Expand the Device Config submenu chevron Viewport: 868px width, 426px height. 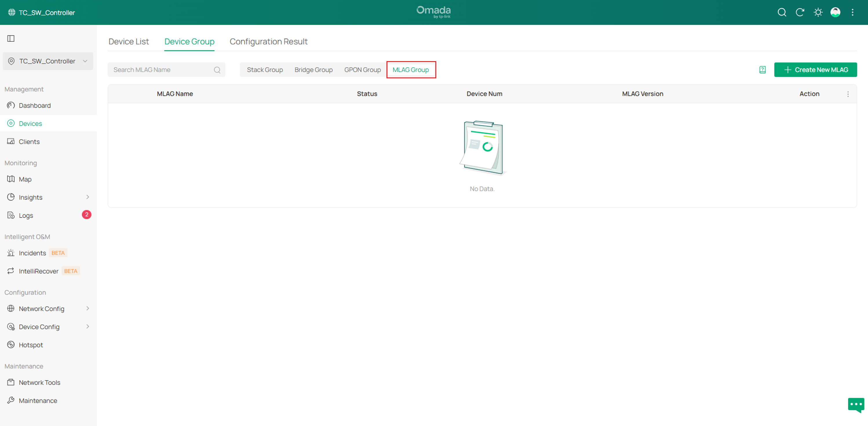point(87,327)
